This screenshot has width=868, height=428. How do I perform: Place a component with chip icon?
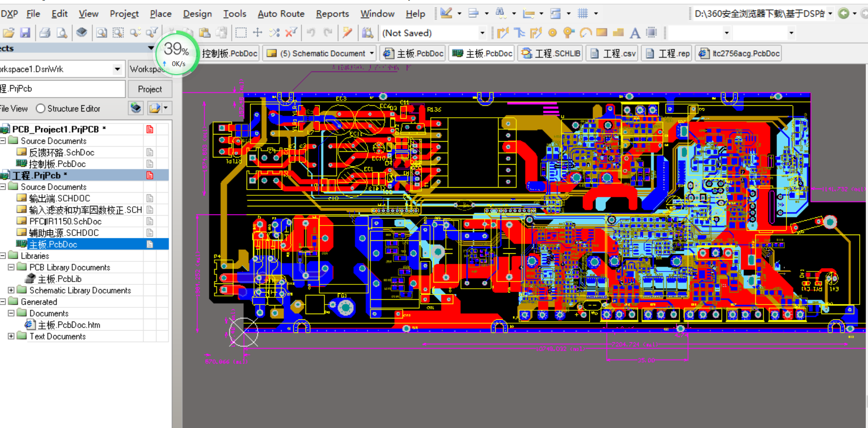tap(651, 33)
